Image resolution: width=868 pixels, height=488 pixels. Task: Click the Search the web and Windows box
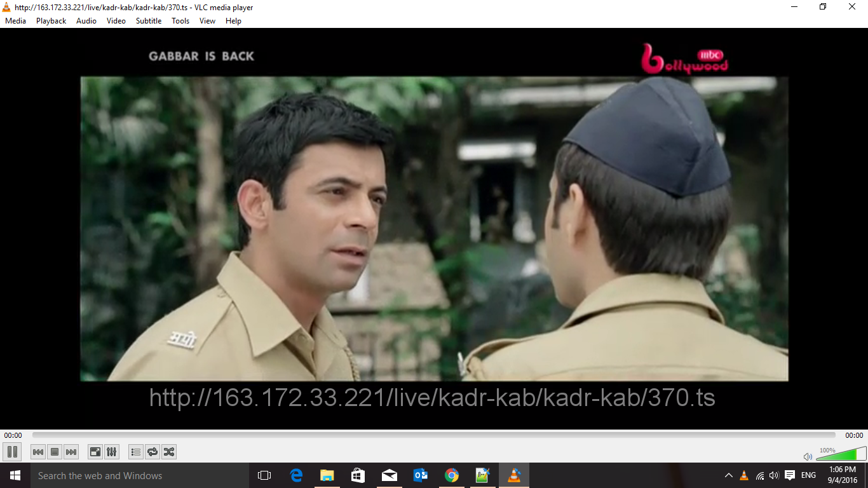tap(139, 475)
